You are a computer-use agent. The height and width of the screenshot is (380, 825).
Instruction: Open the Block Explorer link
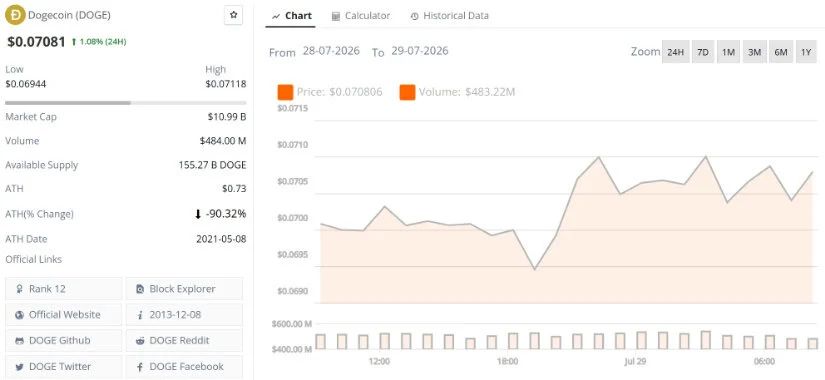click(x=184, y=289)
